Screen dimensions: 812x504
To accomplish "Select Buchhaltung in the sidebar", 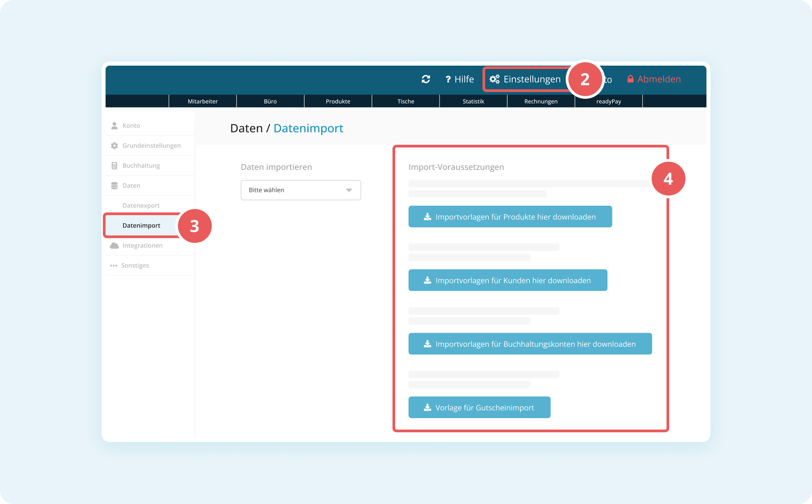I will coord(150,165).
